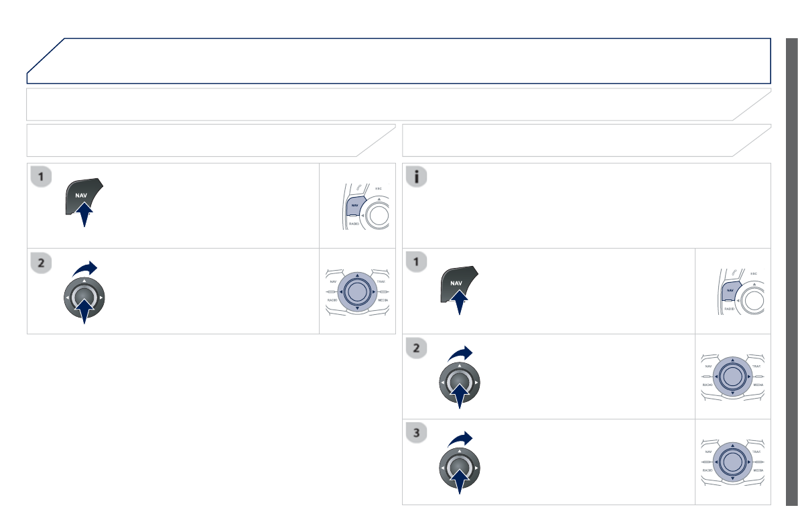
Task: Click the dark vertical bar at page edge
Action: (792, 271)
